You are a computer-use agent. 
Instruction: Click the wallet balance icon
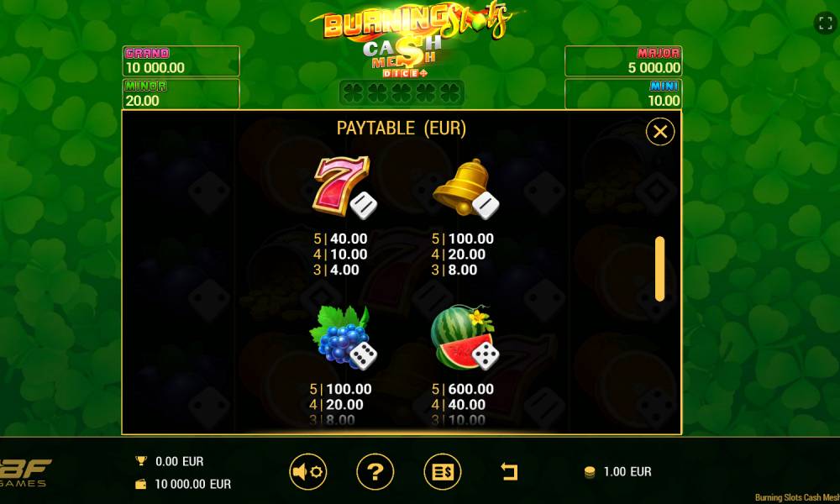click(141, 484)
